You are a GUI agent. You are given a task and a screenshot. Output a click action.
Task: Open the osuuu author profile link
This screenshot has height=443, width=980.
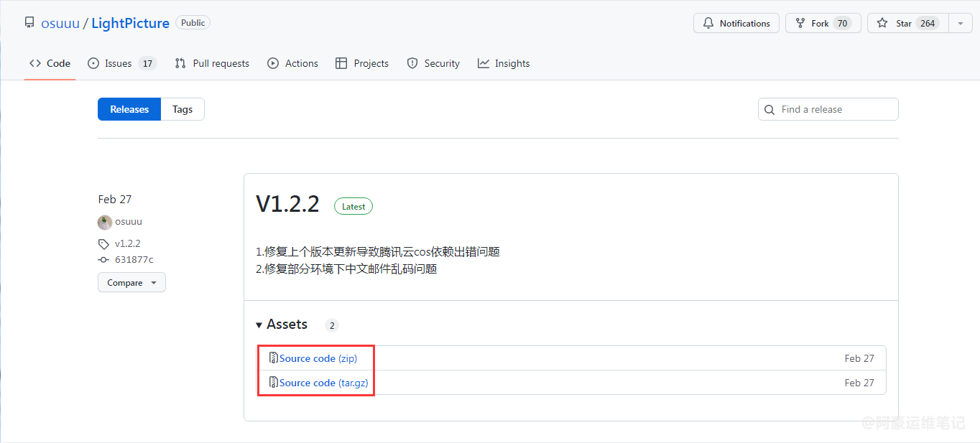pos(129,222)
